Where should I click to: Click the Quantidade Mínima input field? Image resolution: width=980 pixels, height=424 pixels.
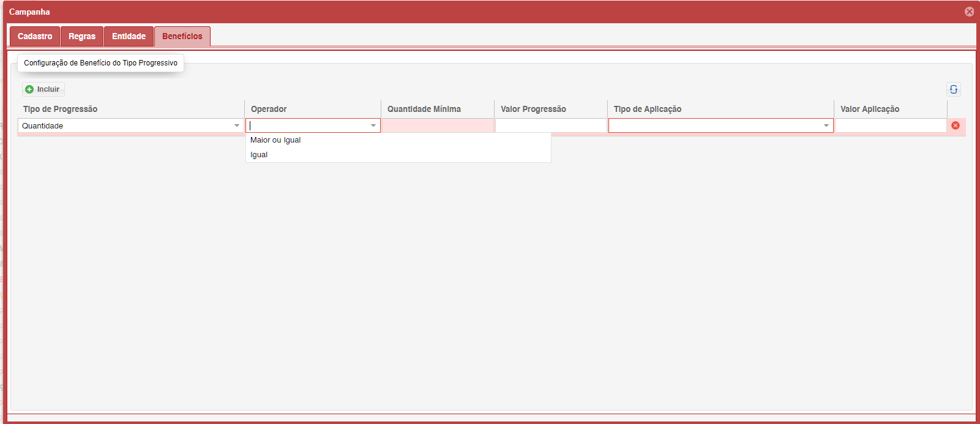(438, 125)
